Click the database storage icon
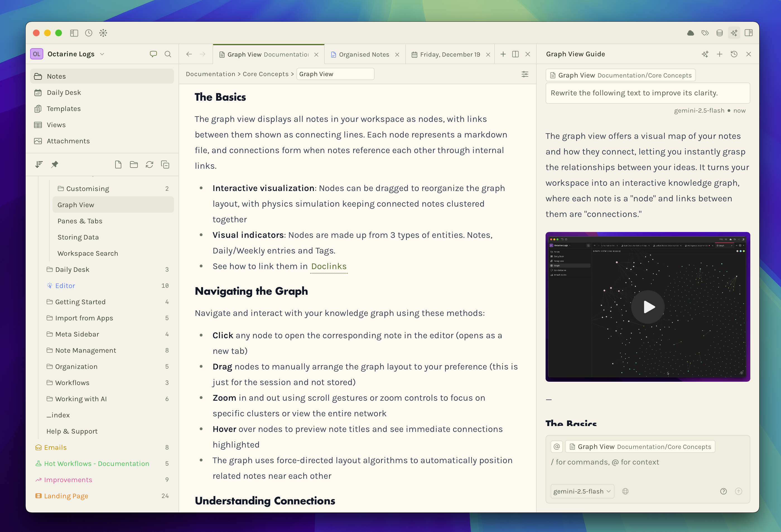The height and width of the screenshot is (532, 781). 720,33
